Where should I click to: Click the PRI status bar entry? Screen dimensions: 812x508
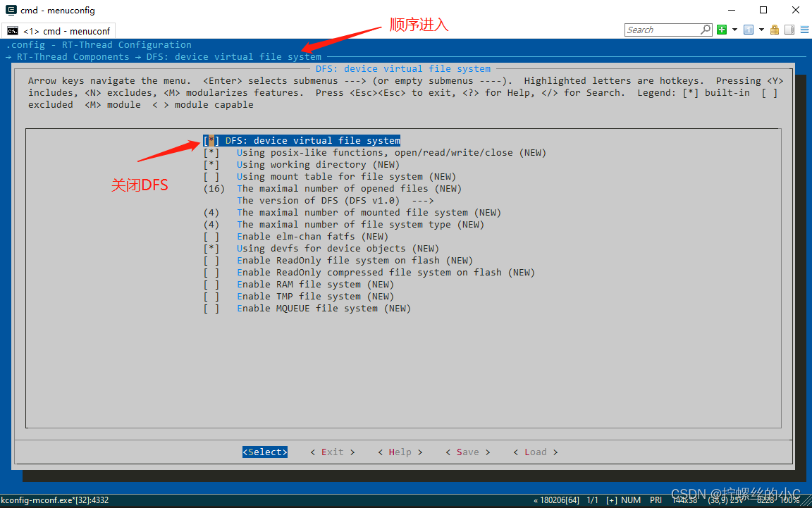click(656, 500)
